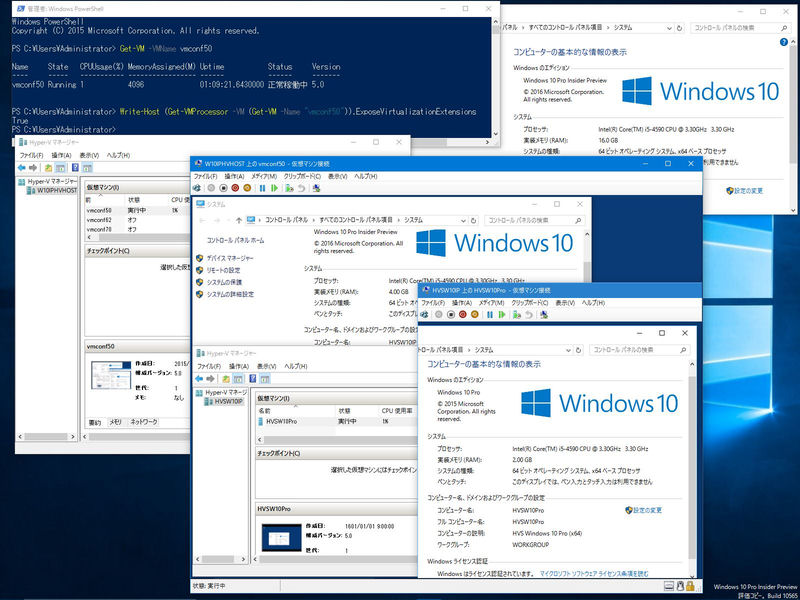Click Back arrow in nested Hyper-V Manager toolbar
This screenshot has width=800, height=600.
(x=198, y=379)
